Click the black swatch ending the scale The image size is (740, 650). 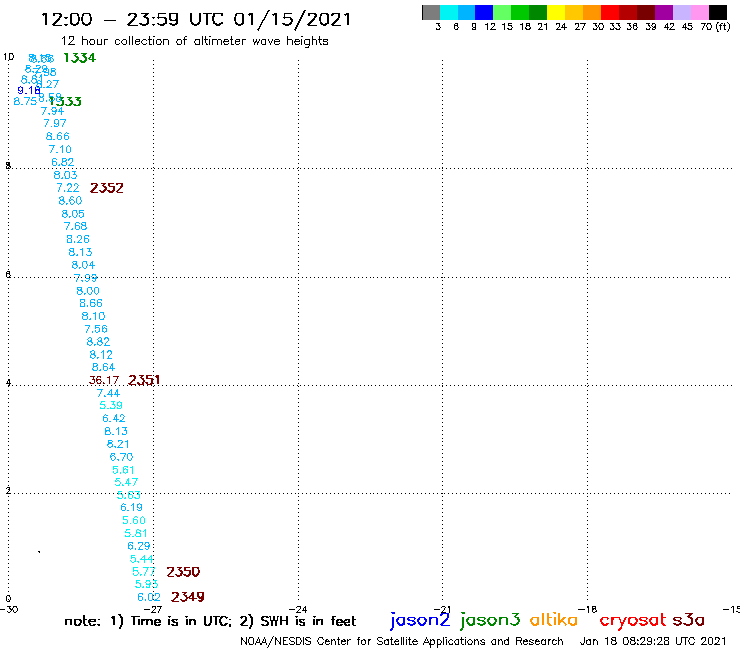(718, 12)
